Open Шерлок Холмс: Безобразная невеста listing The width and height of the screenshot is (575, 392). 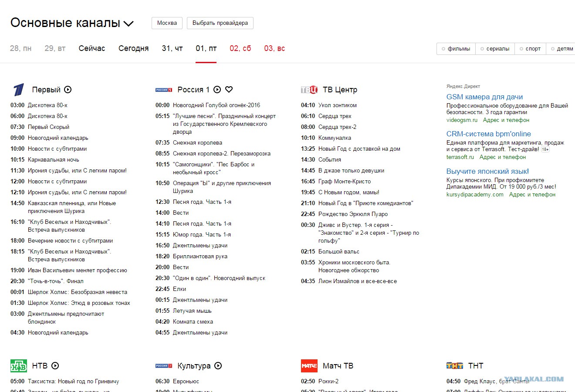(78, 292)
